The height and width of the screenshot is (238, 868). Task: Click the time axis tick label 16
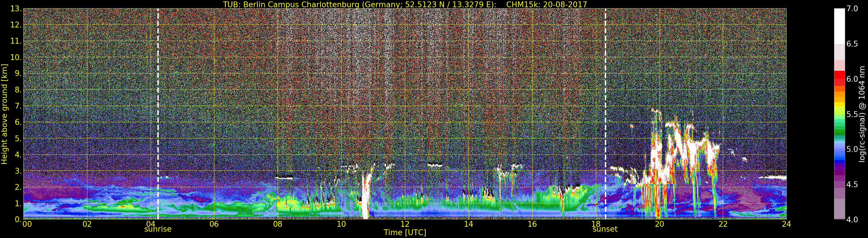[532, 224]
